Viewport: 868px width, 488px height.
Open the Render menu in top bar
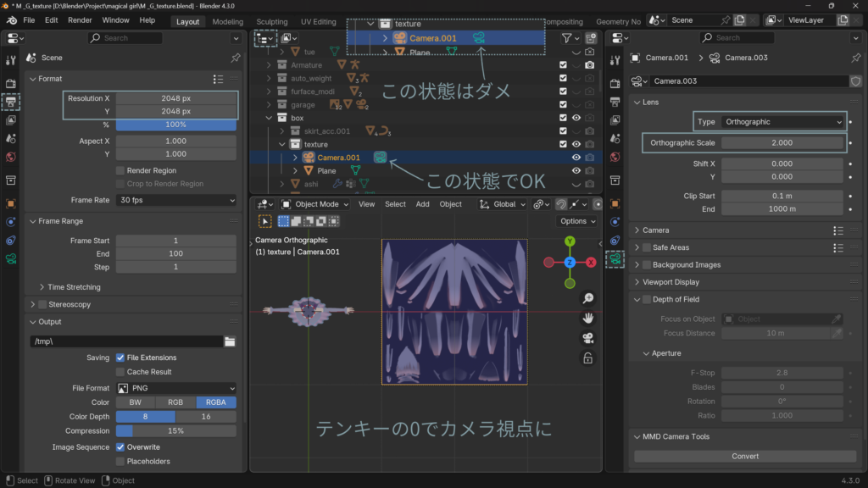tap(80, 20)
